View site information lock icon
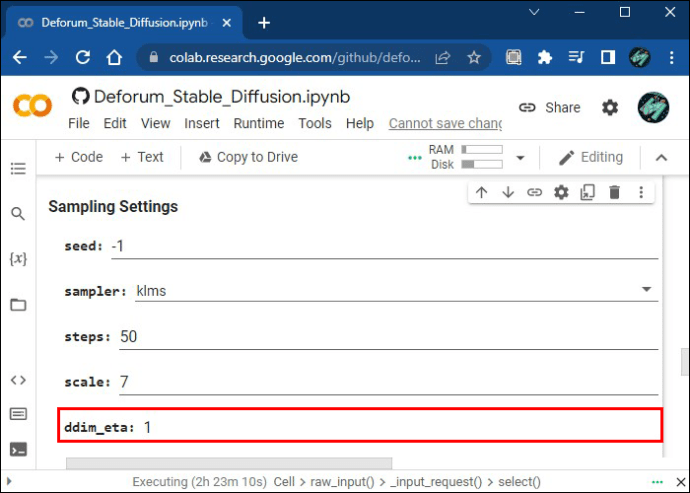Screen dimensions: 690x493 154,57
